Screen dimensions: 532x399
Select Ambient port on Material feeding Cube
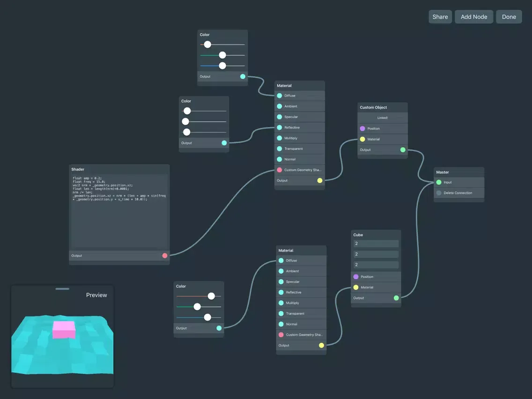click(281, 271)
